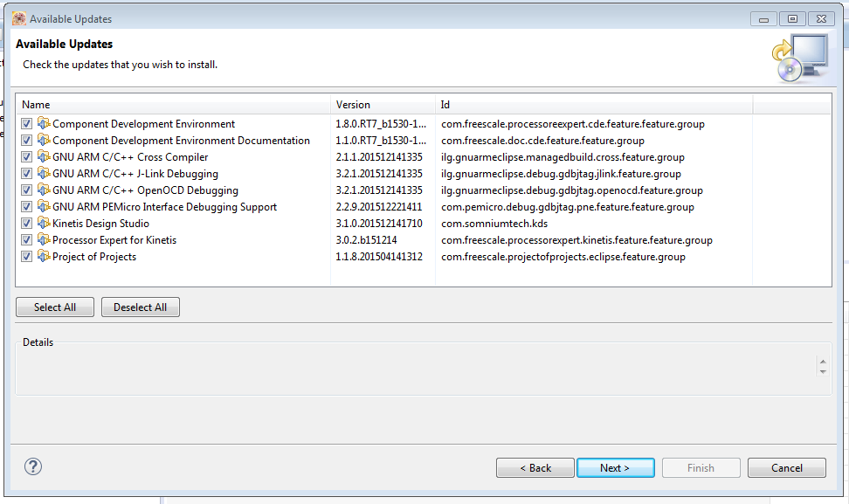Uncheck Kinetis Design Studio update

(26, 223)
